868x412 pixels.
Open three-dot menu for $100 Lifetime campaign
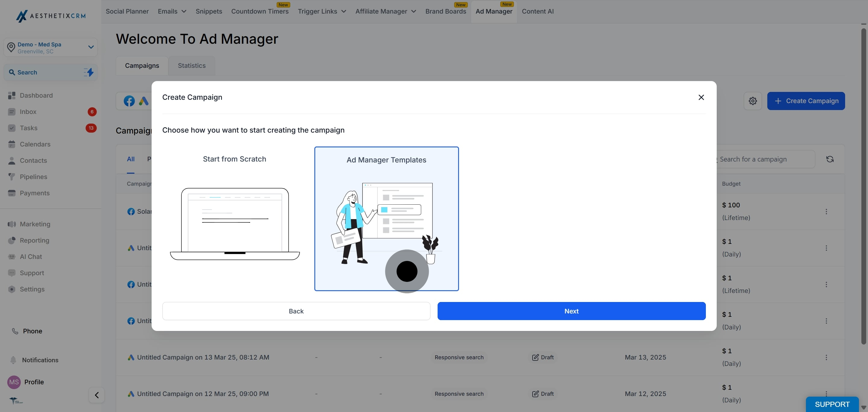826,211
